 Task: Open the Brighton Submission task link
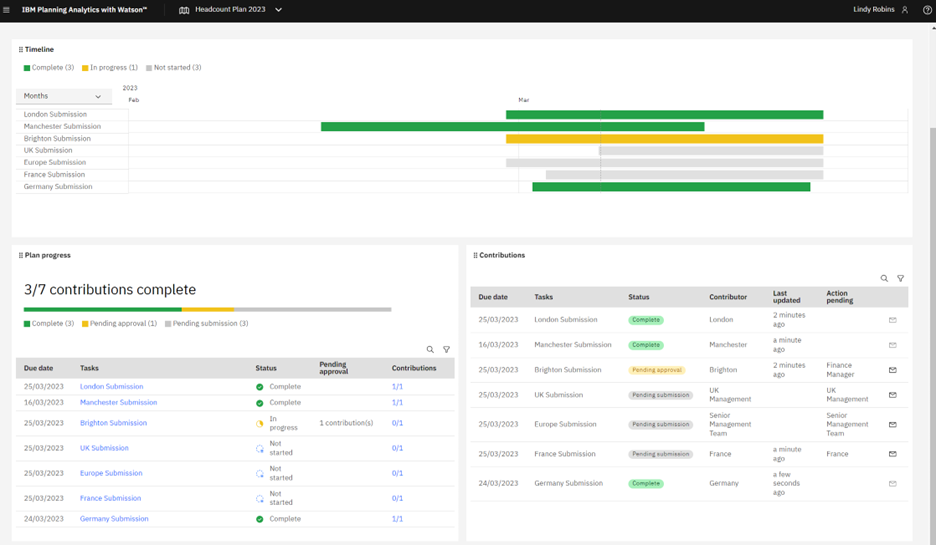113,423
